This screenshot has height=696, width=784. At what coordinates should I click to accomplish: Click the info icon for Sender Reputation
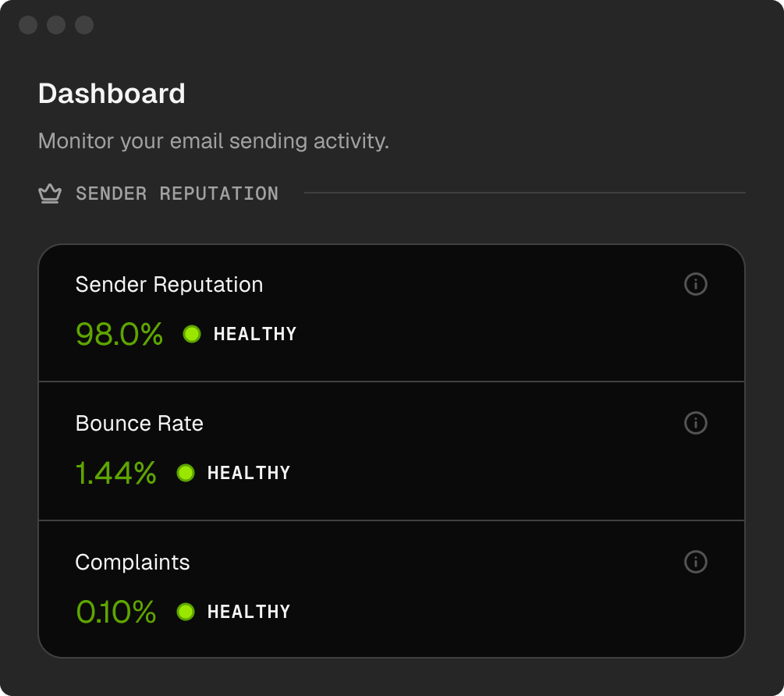coord(695,284)
